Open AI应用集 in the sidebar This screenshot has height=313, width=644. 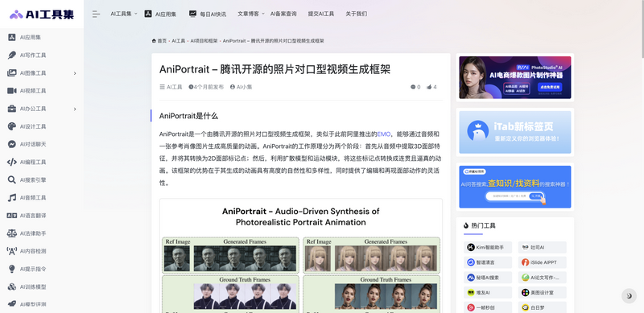[x=30, y=37]
